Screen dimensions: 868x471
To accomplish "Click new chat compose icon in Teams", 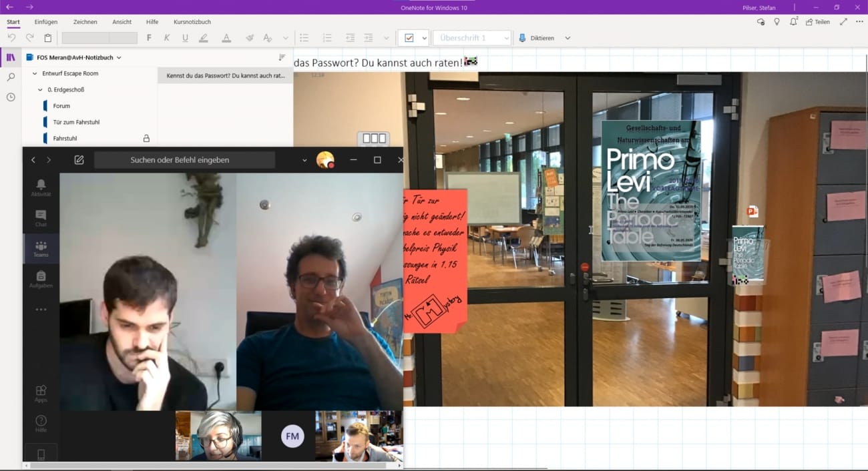I will click(x=79, y=160).
